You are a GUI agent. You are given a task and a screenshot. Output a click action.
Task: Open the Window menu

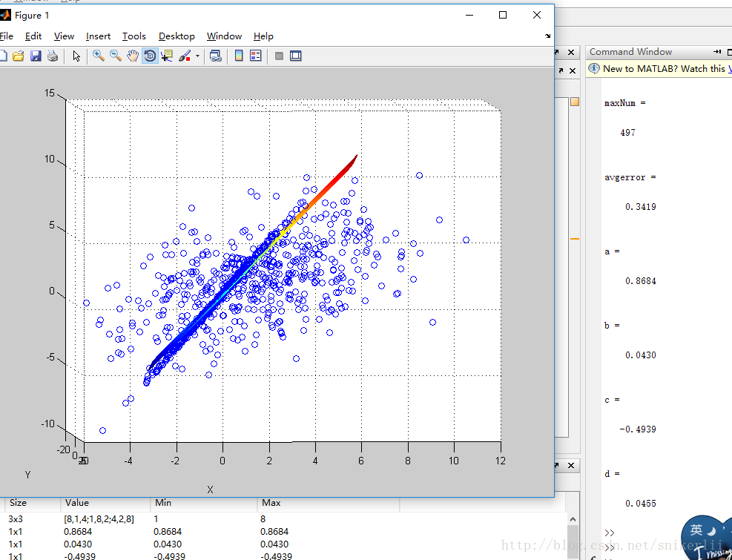[x=224, y=36]
